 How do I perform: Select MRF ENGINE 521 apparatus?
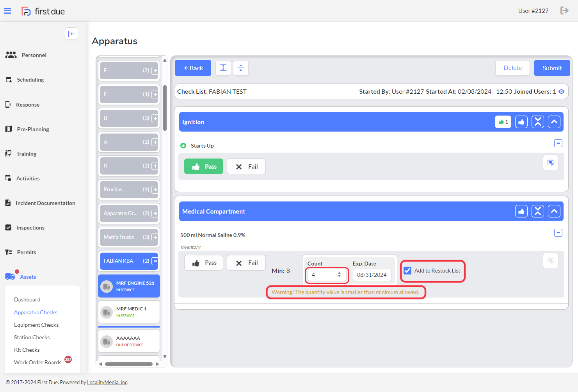(129, 286)
